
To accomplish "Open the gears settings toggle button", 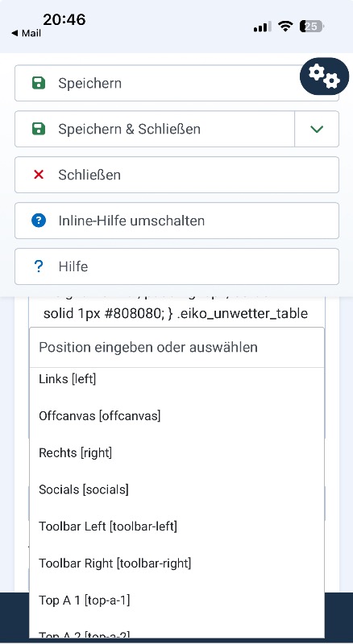I will [324, 76].
